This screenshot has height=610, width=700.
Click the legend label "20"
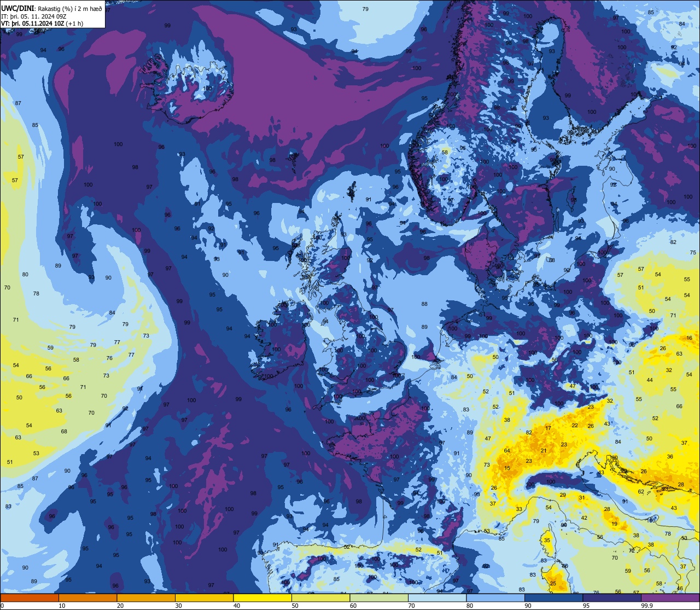[120, 606]
